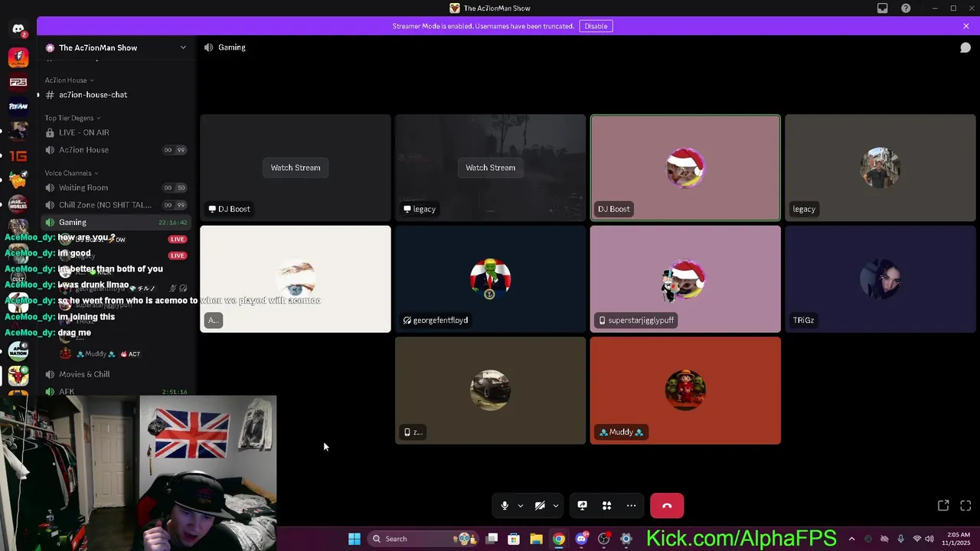The height and width of the screenshot is (551, 980).
Task: Switch to Discord taskbar icon
Action: pos(581,539)
